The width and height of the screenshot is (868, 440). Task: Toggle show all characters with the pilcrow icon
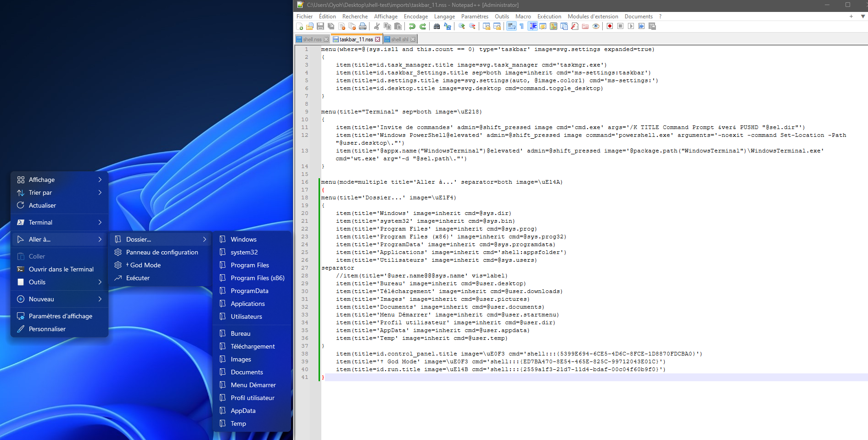[x=521, y=26]
